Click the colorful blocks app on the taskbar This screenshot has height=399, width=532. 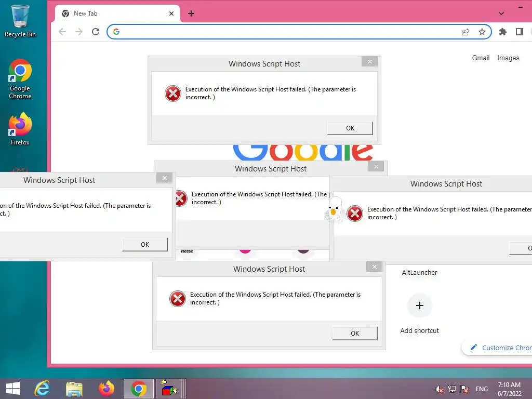[169, 389]
